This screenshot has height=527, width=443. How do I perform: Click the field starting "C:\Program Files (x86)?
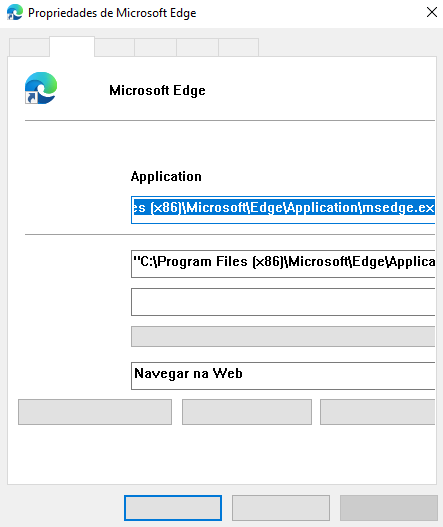click(x=283, y=264)
